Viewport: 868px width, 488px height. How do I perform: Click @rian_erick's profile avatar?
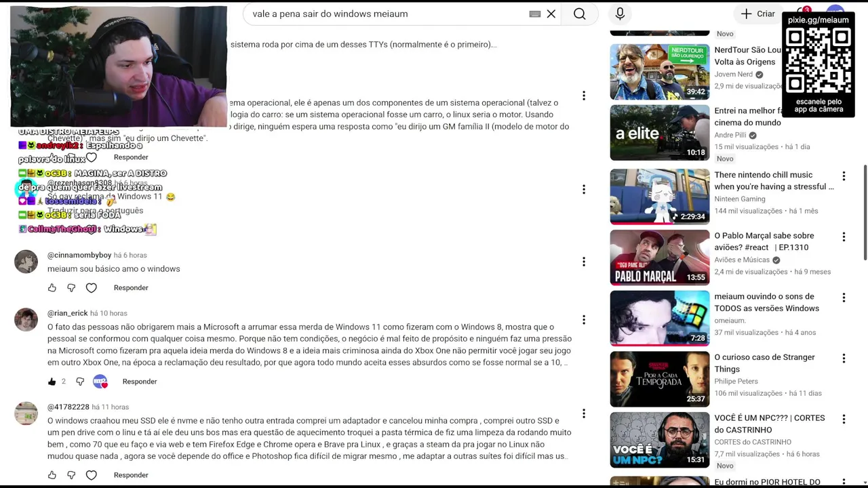click(26, 320)
